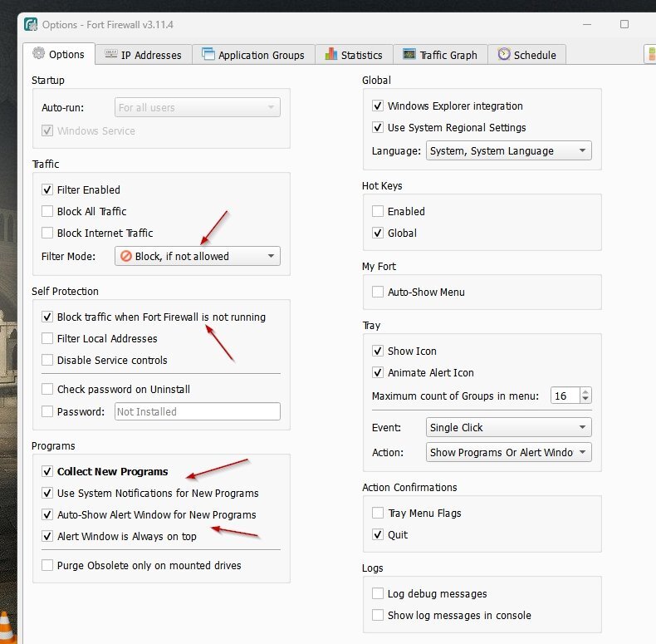Toggle Show Icon in Tray
The width and height of the screenshot is (656, 644).
(378, 351)
